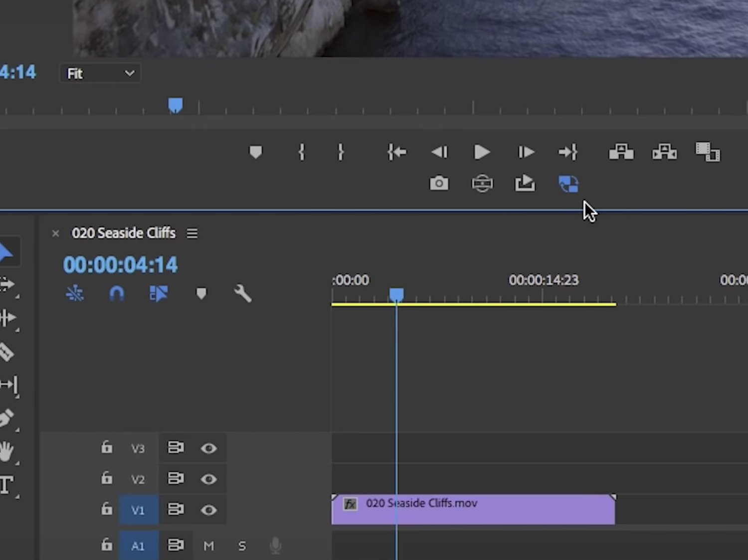The width and height of the screenshot is (748, 560).
Task: Select the 020 Seaside Cliffs.mov clip
Action: pyautogui.click(x=473, y=510)
